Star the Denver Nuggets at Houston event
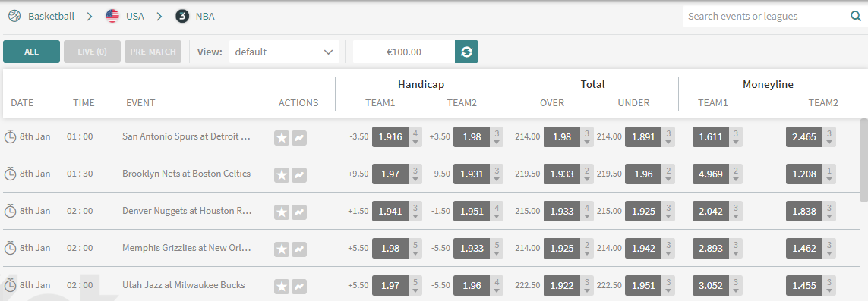The width and height of the screenshot is (868, 301). click(282, 212)
